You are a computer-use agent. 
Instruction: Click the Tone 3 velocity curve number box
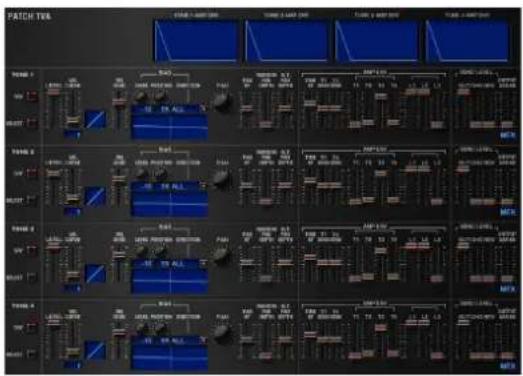click(72, 289)
